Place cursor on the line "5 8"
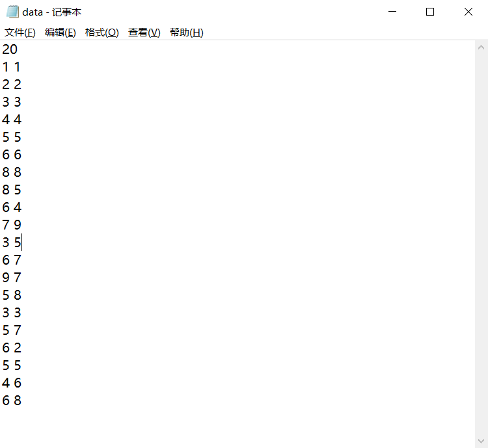Screen dimensions: 488x448 (x=12, y=295)
